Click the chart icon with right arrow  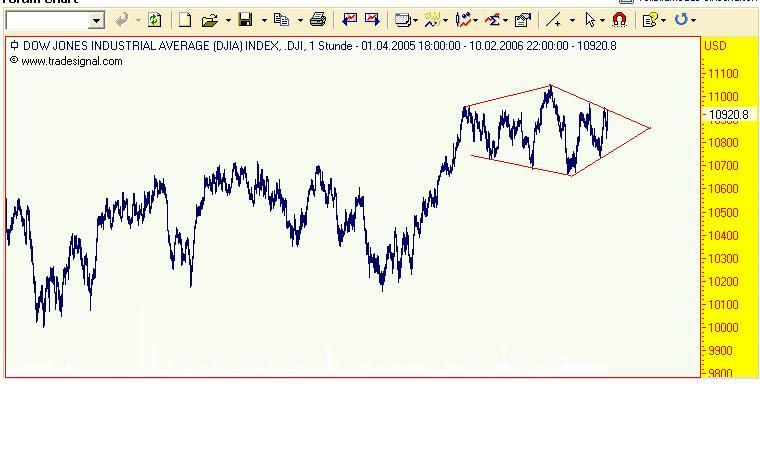pyautogui.click(x=372, y=20)
